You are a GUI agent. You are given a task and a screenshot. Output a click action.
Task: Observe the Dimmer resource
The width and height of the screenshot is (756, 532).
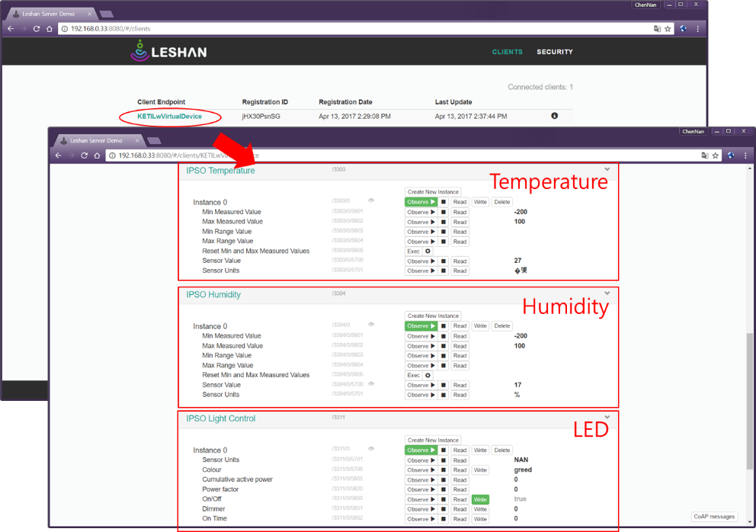(421, 509)
